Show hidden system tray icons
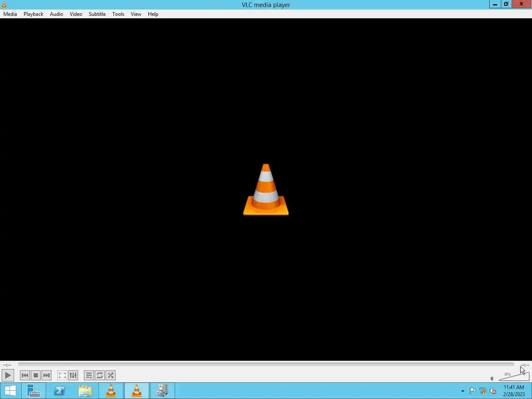This screenshot has height=399, width=532. point(463,391)
